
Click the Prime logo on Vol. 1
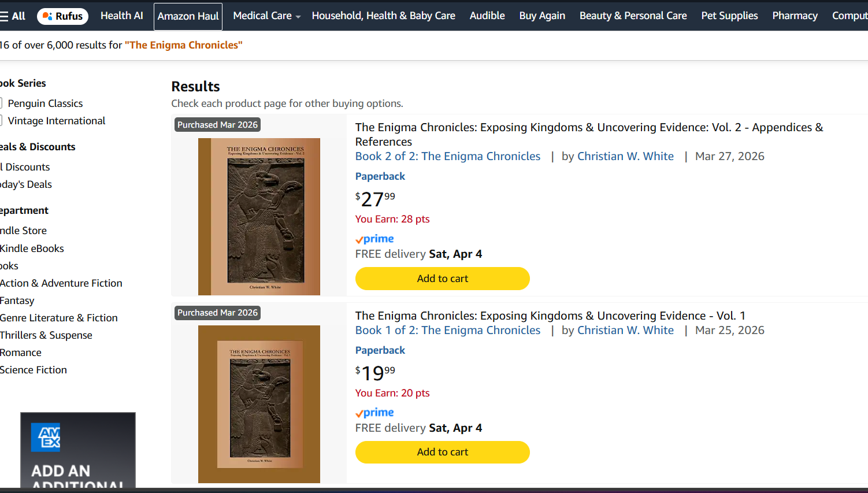click(x=374, y=413)
